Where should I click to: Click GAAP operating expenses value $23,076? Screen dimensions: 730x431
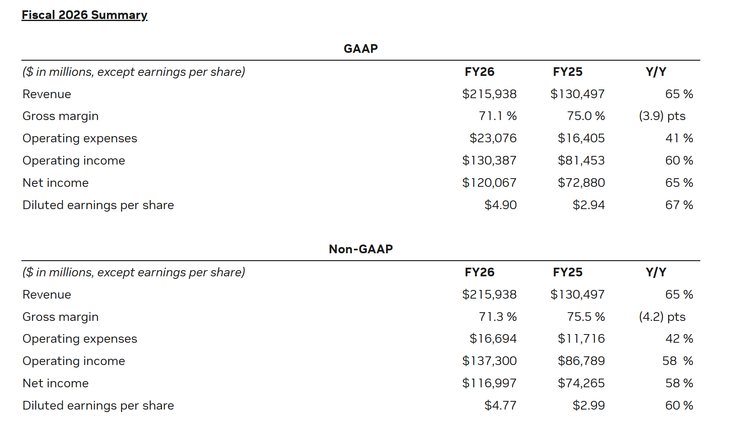tap(488, 138)
